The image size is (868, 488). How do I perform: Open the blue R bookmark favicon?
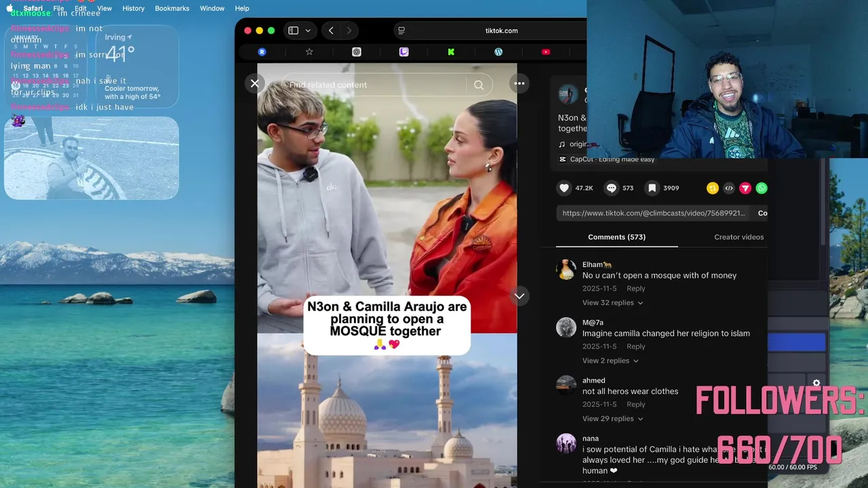click(x=262, y=52)
